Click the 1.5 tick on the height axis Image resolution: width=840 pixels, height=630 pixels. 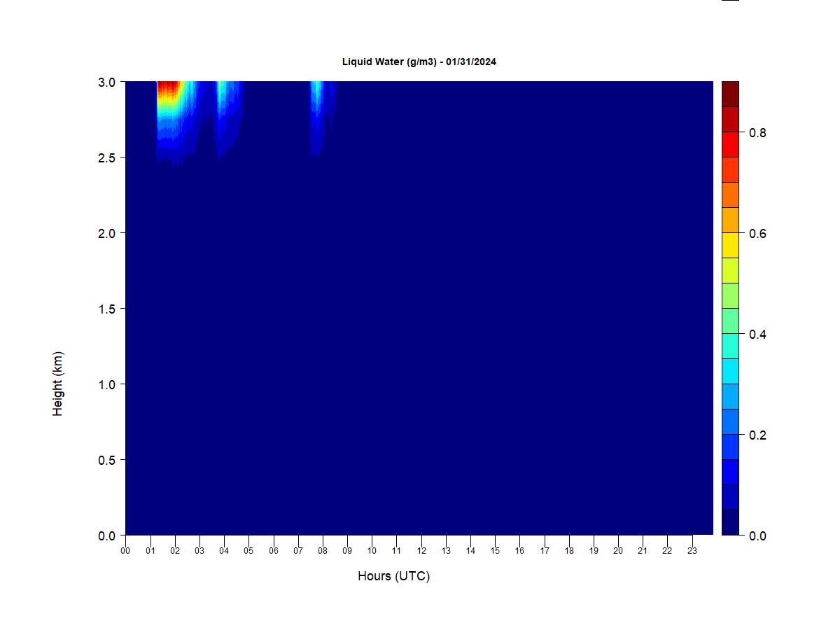(x=107, y=309)
